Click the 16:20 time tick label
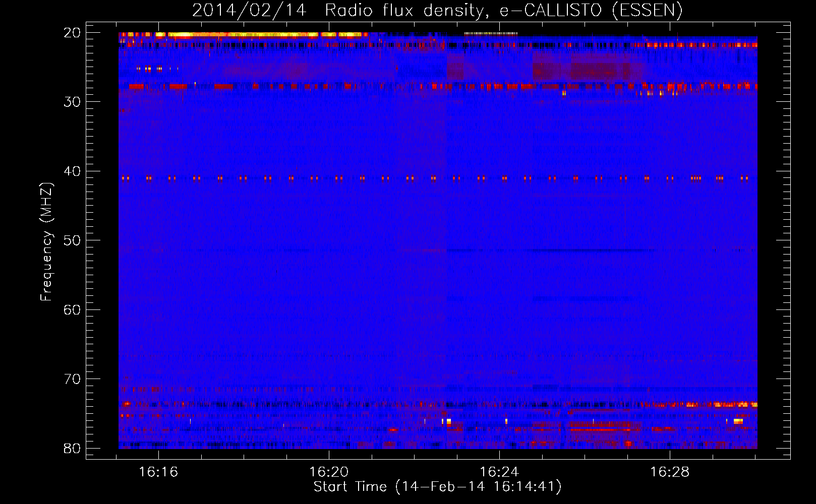Image resolution: width=816 pixels, height=504 pixels. [x=329, y=472]
